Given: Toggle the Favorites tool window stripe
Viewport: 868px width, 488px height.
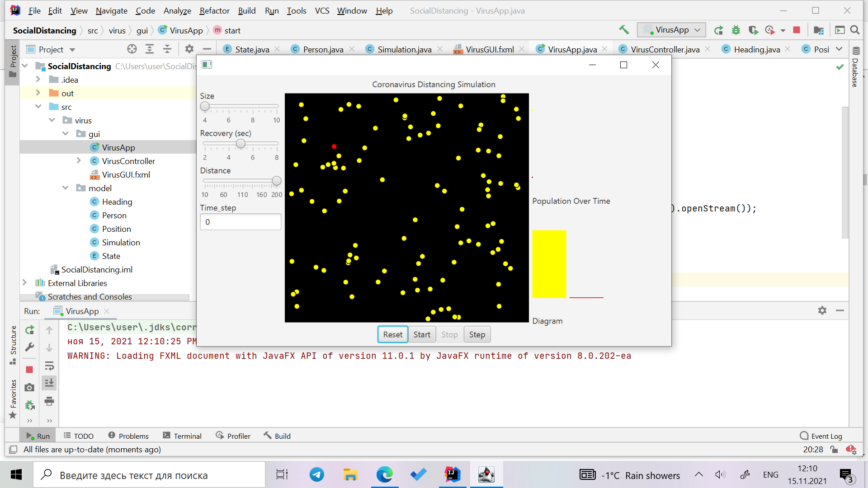Looking at the screenshot, I should (13, 399).
